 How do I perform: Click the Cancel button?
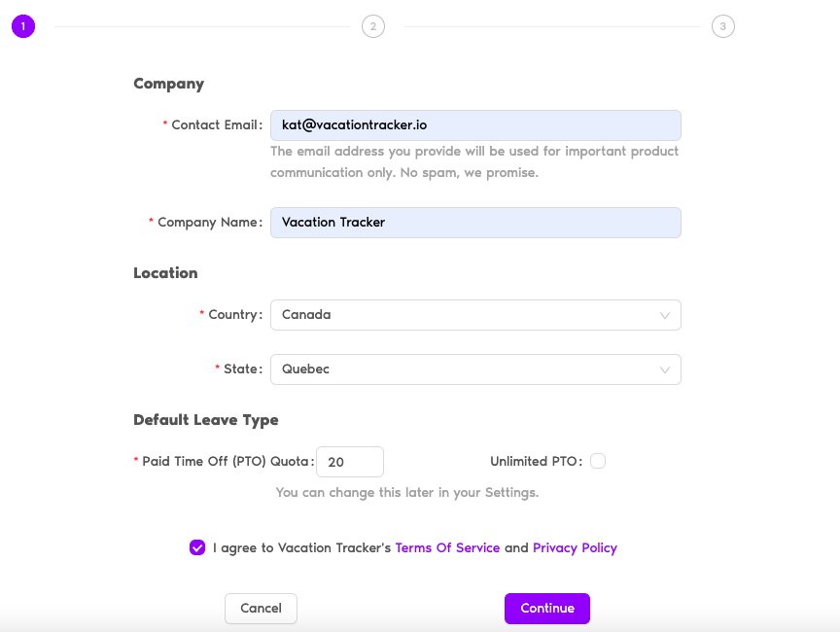click(261, 609)
